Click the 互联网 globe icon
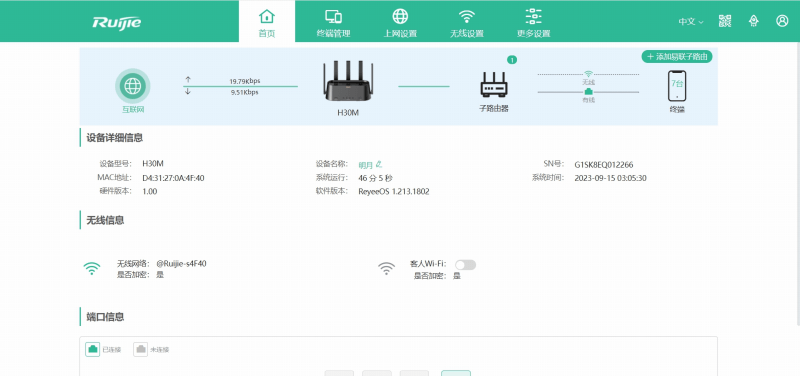The width and height of the screenshot is (800, 376). [x=133, y=86]
